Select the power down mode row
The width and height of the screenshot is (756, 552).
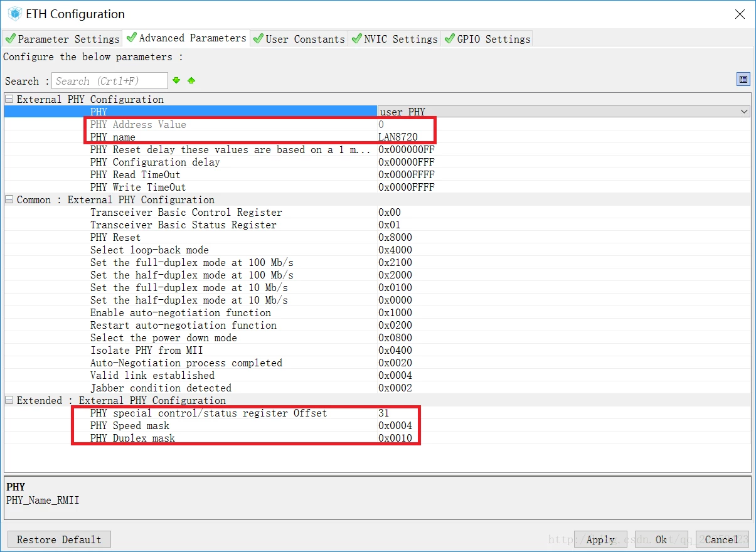tap(377, 337)
